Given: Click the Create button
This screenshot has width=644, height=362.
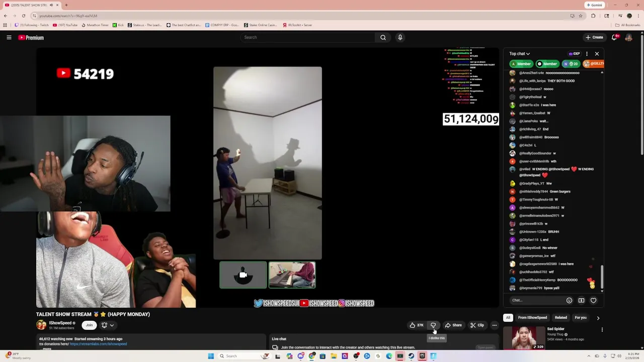Looking at the screenshot, I should point(594,37).
